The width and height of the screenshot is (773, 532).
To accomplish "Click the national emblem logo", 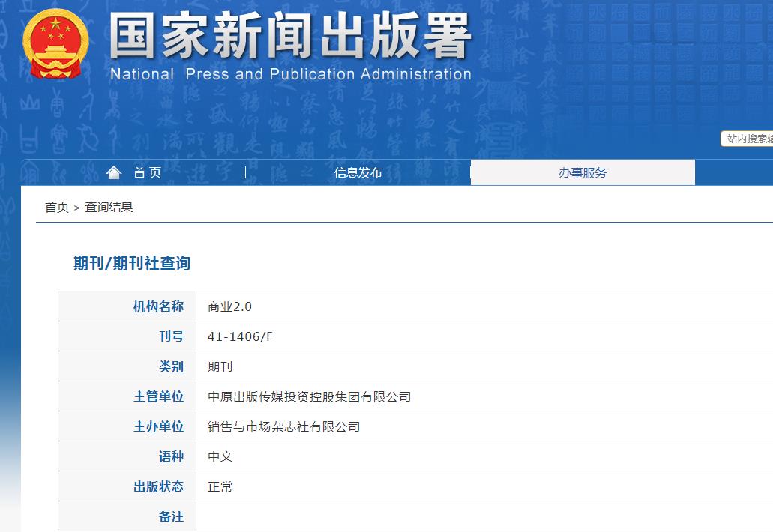I will pos(54,43).
